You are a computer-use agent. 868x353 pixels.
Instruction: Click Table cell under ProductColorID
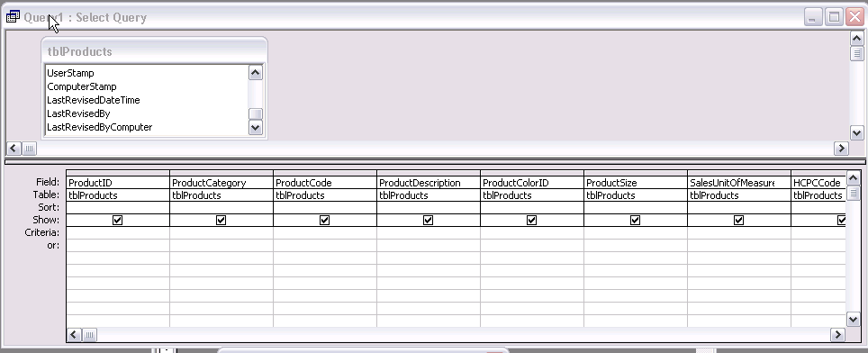click(532, 195)
